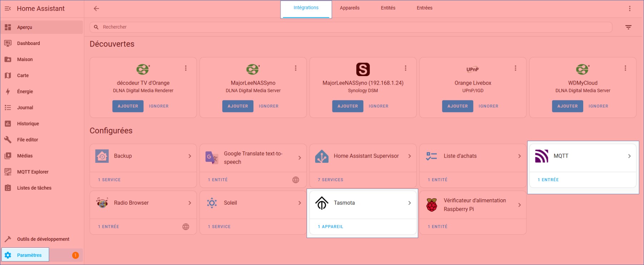Click the Rechercher search field
The height and width of the screenshot is (265, 644).
pyautogui.click(x=351, y=27)
